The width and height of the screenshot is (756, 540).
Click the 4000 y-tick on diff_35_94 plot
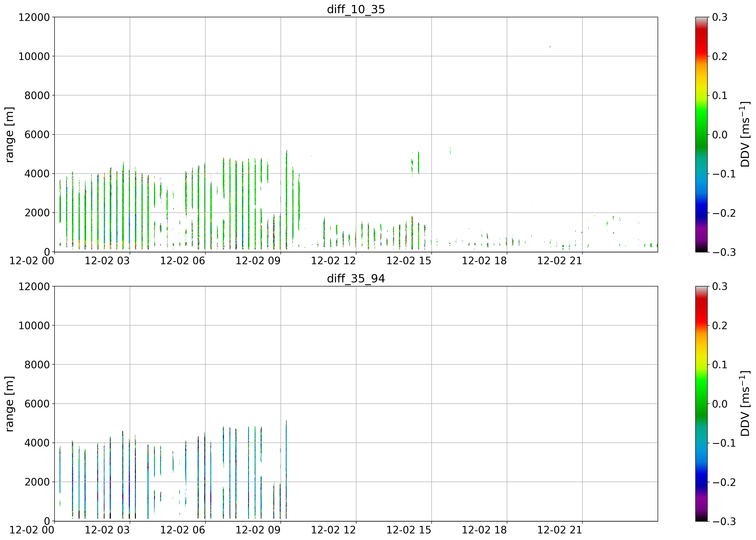coord(37,443)
